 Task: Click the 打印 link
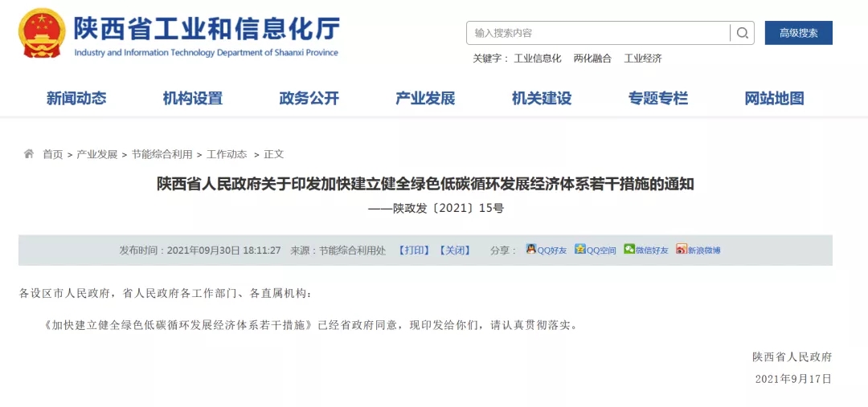pyautogui.click(x=415, y=250)
